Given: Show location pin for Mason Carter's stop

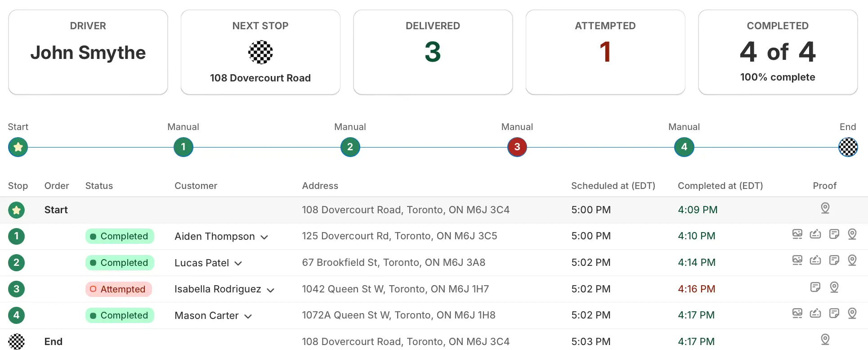Looking at the screenshot, I should [852, 314].
